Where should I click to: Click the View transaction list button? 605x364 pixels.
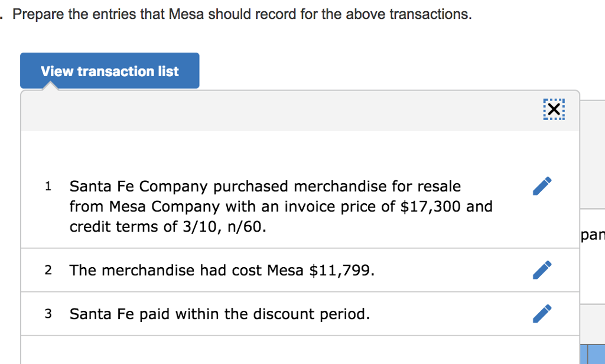(110, 71)
